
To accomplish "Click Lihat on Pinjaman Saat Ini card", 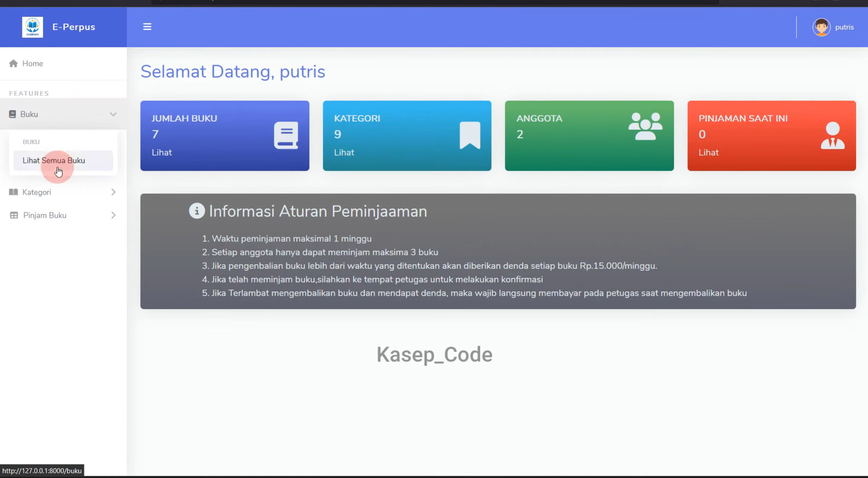I will pyautogui.click(x=708, y=152).
